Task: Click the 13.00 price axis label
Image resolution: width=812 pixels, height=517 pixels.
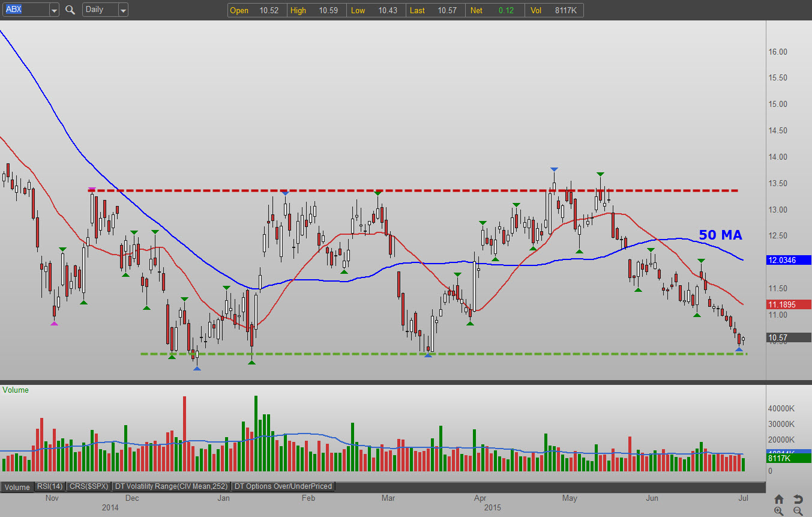Action: coord(778,210)
